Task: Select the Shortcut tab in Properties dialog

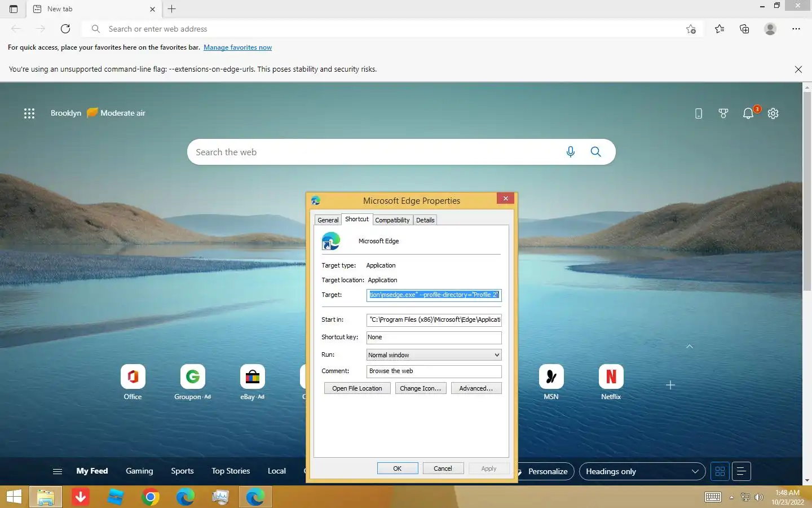Action: tap(357, 219)
